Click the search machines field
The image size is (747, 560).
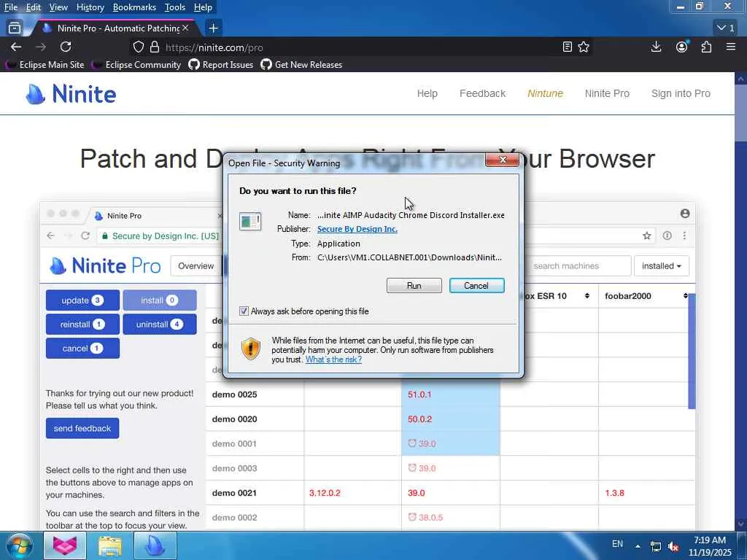point(578,266)
